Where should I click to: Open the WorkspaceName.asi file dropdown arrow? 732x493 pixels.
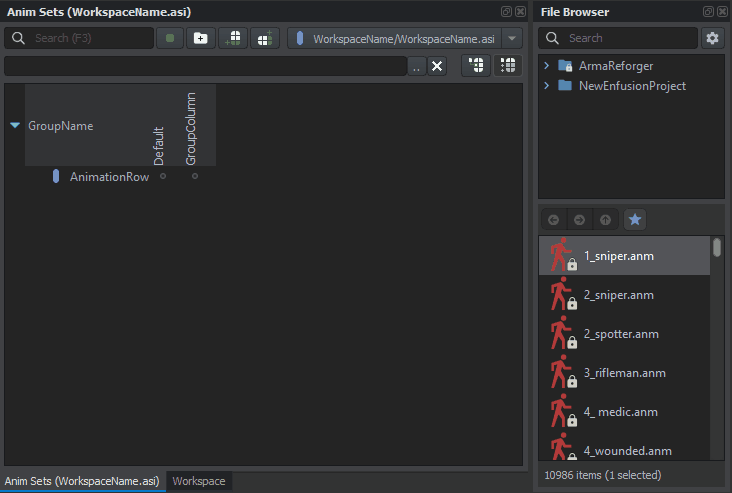(512, 38)
